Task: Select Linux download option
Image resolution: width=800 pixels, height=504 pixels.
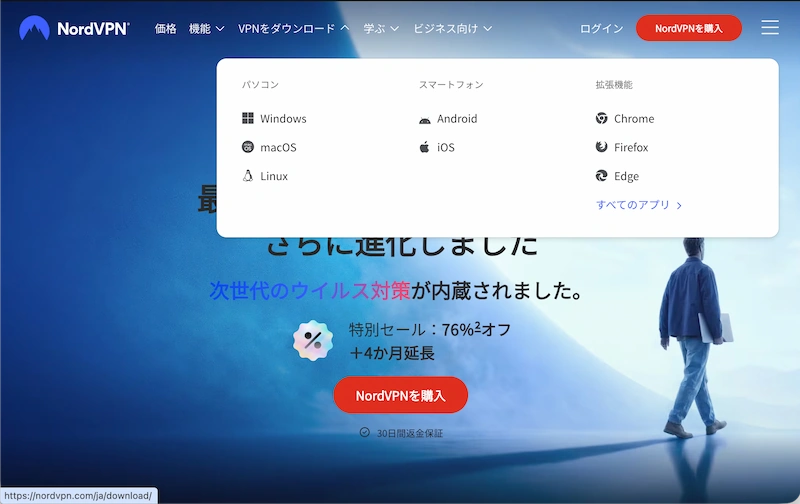Action: pos(265,176)
